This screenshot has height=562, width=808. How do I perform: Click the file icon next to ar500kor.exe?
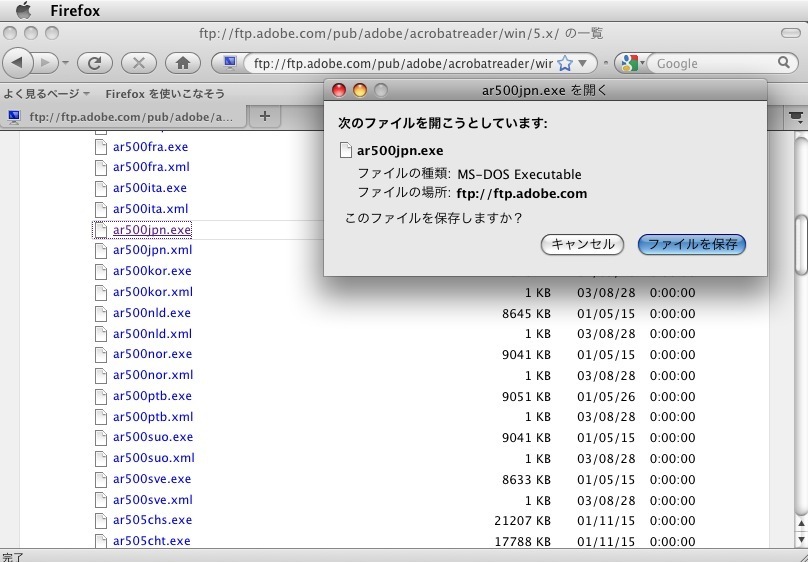pos(101,271)
